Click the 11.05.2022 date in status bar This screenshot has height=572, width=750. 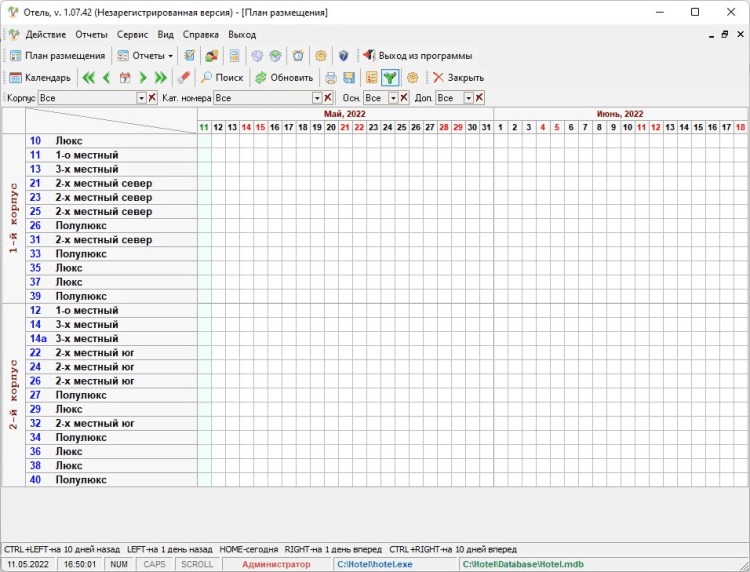pos(28,564)
